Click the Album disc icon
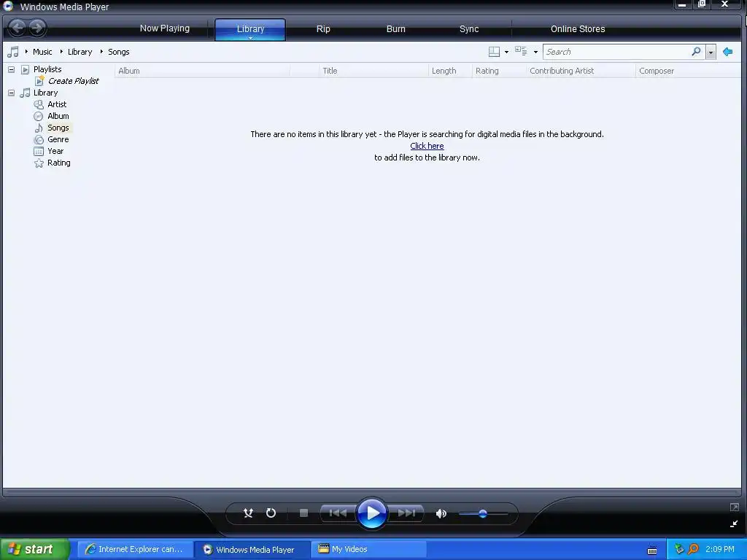Screen dimensions: 747x560 tap(39, 116)
